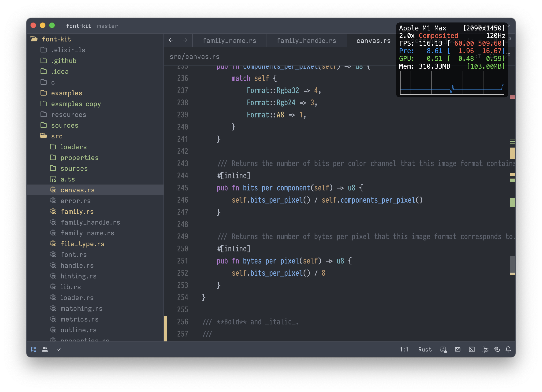Open the chat panel icon
This screenshot has height=392, width=542.
pyautogui.click(x=497, y=349)
